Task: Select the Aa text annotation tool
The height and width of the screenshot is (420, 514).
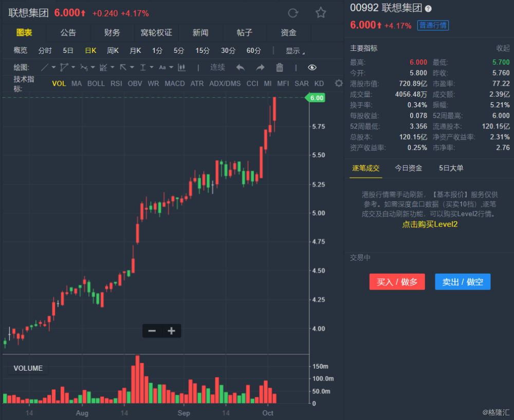Action: [x=162, y=67]
